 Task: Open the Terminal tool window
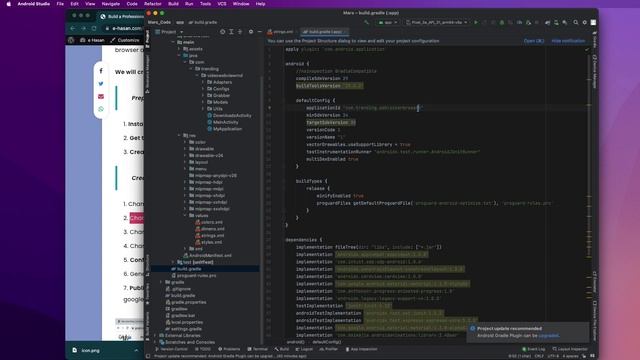[258, 349]
